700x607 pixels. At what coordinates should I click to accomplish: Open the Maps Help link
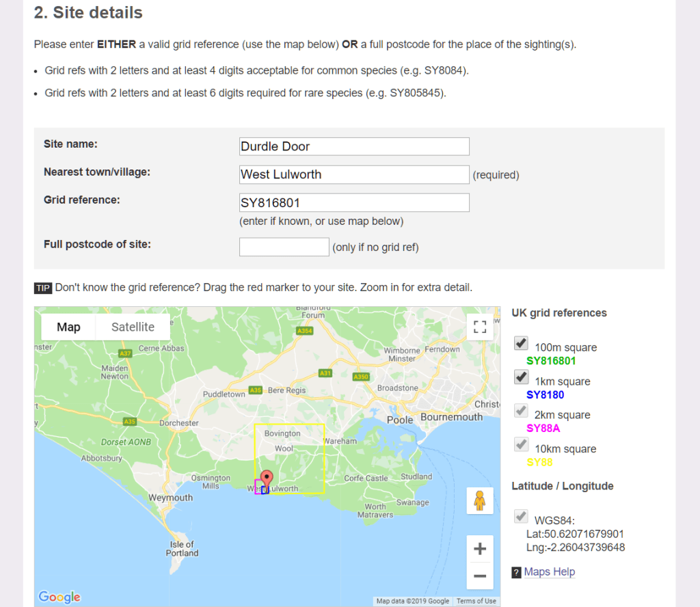(550, 571)
